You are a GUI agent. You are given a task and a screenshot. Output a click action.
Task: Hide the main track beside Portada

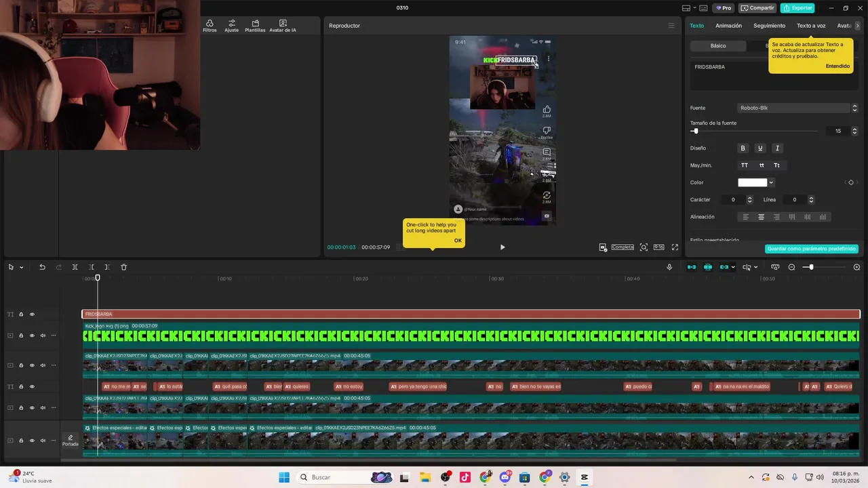[32, 441]
